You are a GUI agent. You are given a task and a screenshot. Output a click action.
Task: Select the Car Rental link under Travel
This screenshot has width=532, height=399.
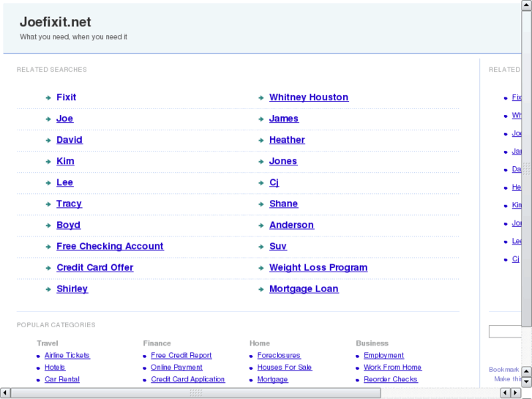(62, 379)
